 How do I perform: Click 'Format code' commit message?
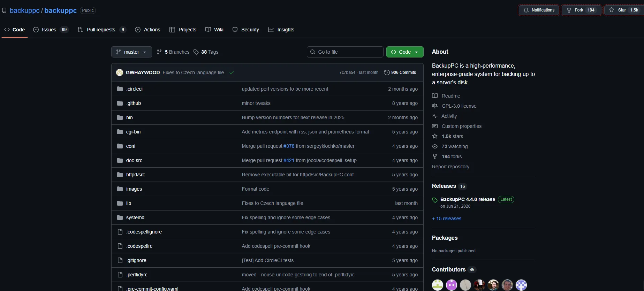(x=255, y=189)
